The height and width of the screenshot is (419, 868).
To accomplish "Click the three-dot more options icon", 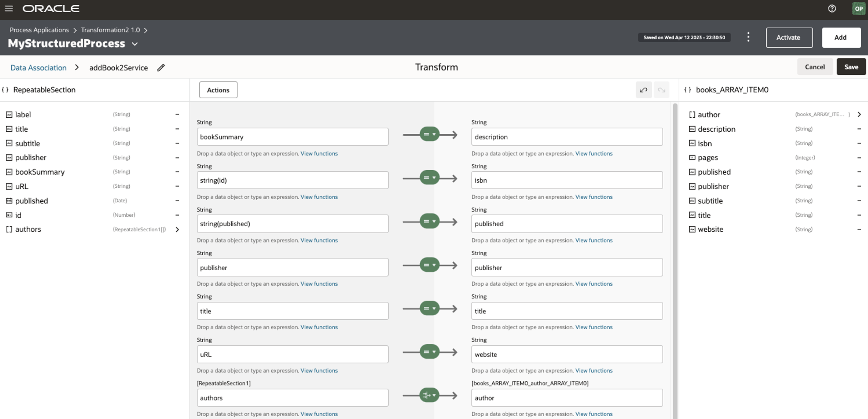I will pos(748,37).
